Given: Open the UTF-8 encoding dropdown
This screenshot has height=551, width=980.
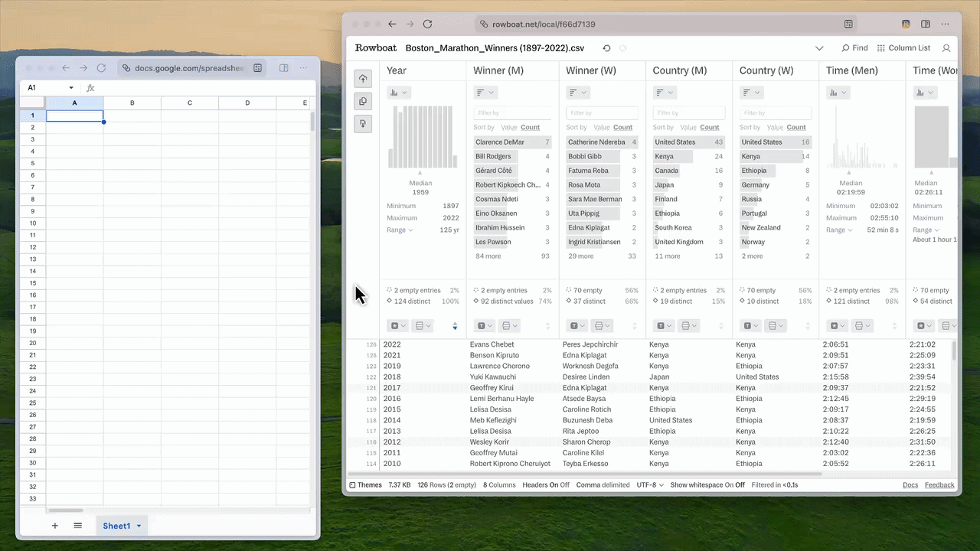Looking at the screenshot, I should click(650, 485).
